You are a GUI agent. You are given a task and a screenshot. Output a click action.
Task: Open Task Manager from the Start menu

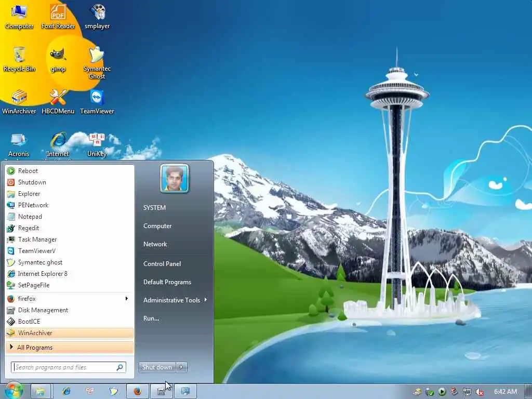click(70, 240)
